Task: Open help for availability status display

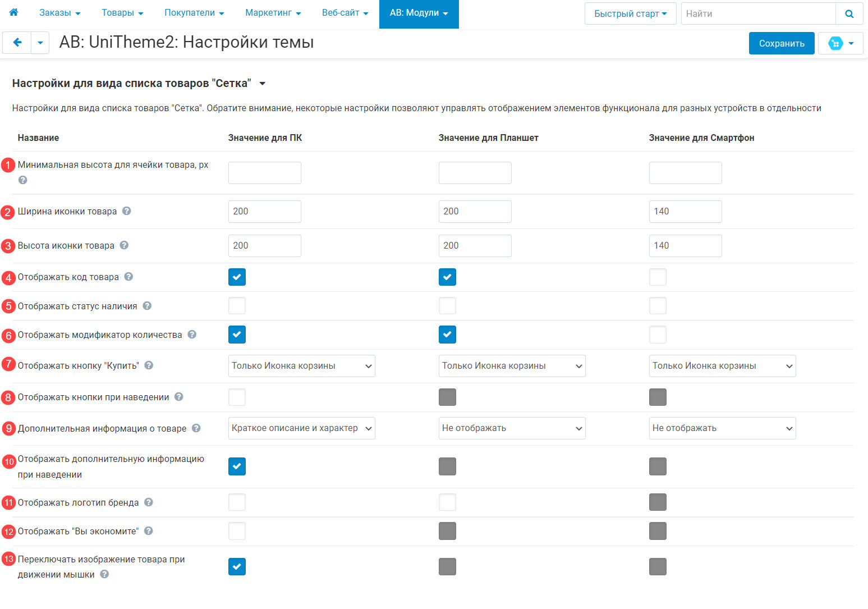Action: click(147, 306)
